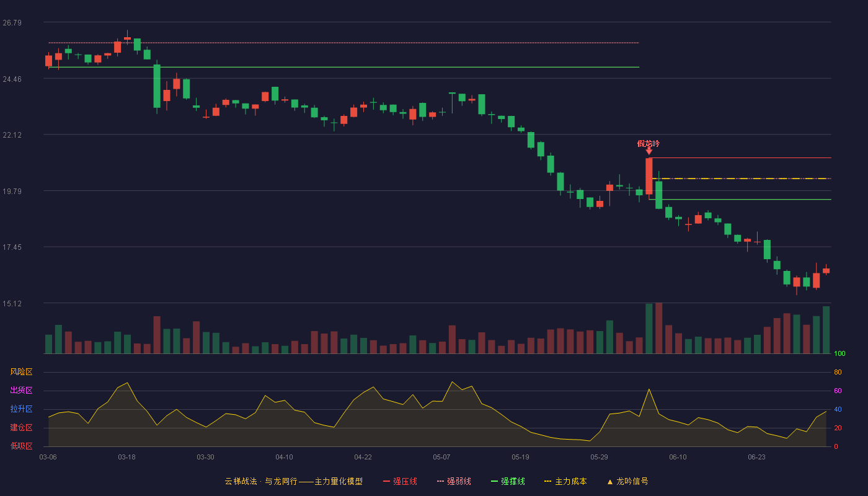Viewport: 868px width, 496px height.
Task: Click the red arrow below 假龙吟
Action: tap(649, 151)
